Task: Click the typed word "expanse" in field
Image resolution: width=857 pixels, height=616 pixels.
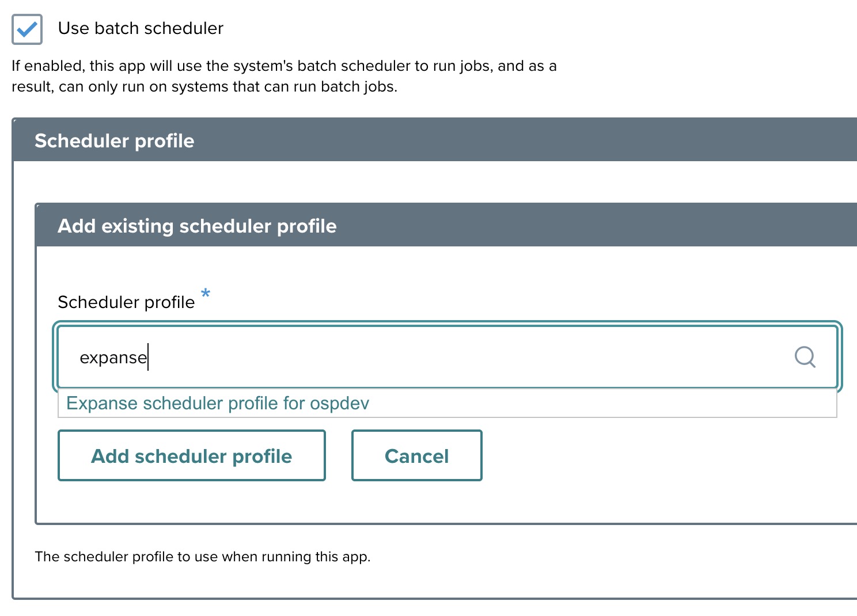Action: 113,358
